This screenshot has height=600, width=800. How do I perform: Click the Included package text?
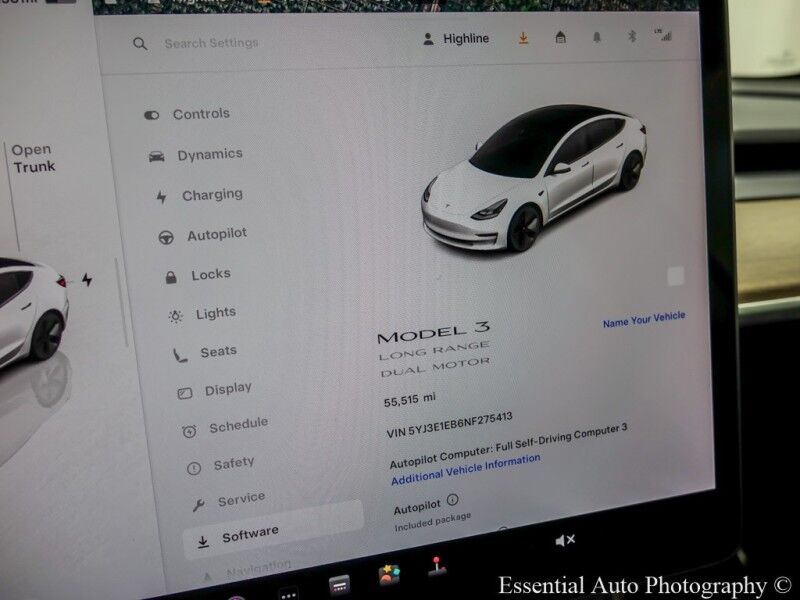pos(433,522)
